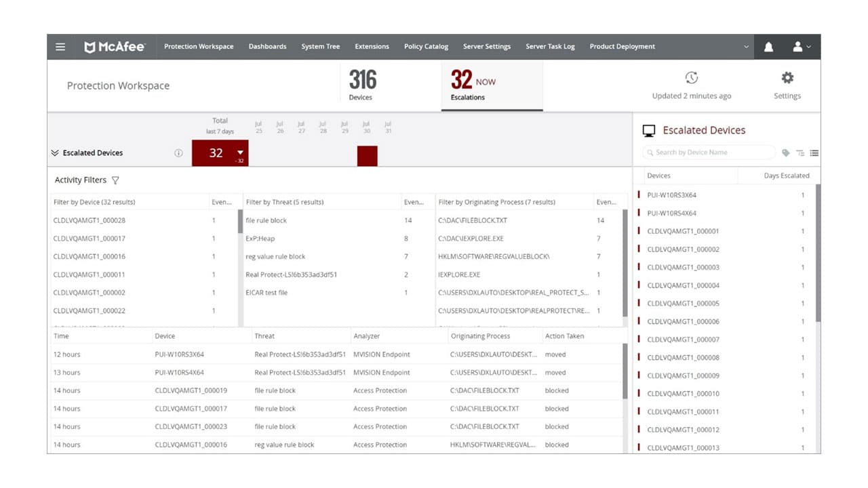Click the red Jul 30 escalation bar
This screenshot has height=488, width=868.
[367, 156]
